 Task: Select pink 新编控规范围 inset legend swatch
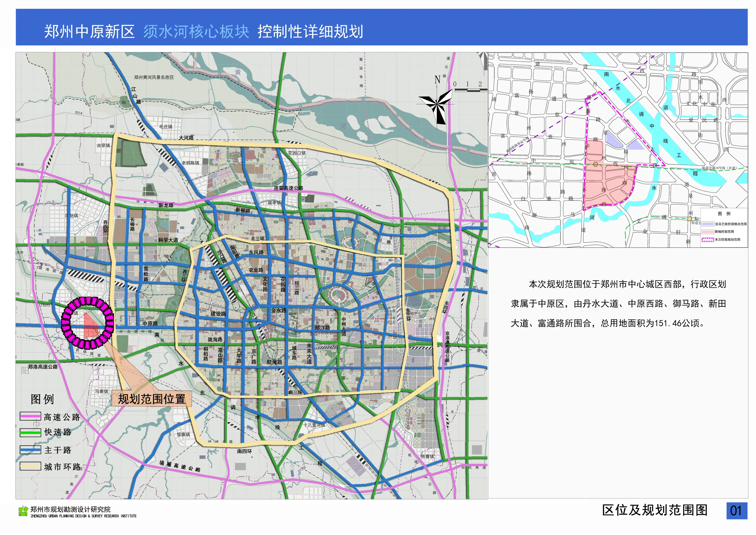(x=708, y=232)
